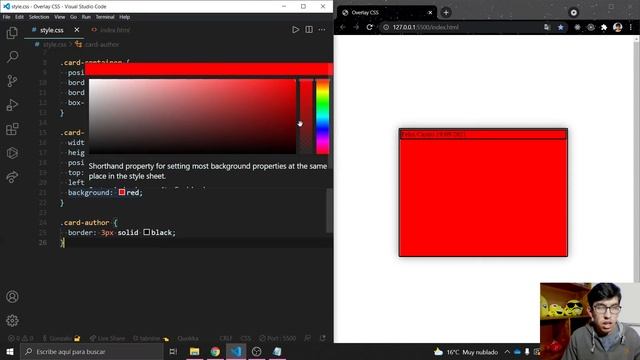The image size is (640, 360).
Task: Open the Selection menu
Action: (x=39, y=17)
